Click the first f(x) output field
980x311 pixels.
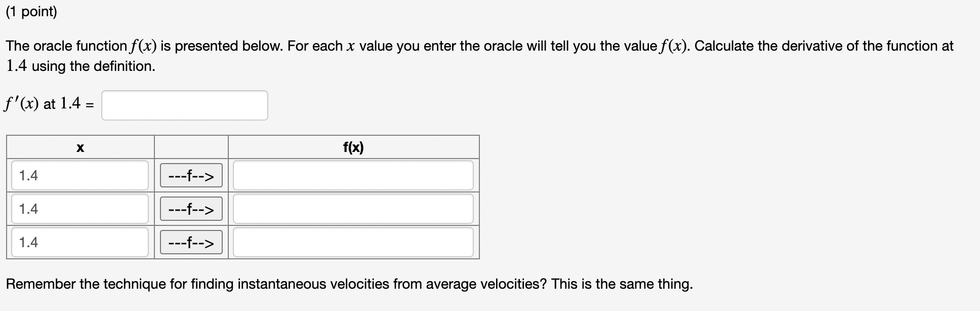[353, 176]
